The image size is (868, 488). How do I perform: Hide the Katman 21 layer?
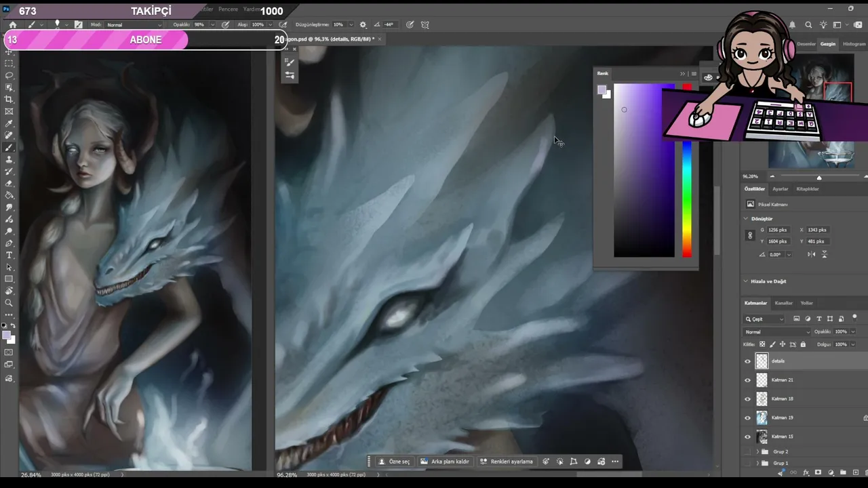(748, 380)
